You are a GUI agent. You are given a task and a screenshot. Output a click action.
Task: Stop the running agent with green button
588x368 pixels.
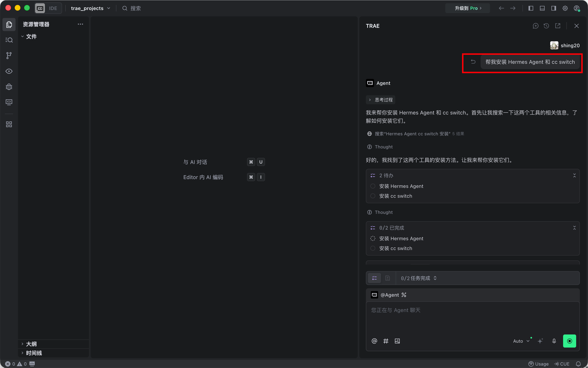tap(570, 341)
